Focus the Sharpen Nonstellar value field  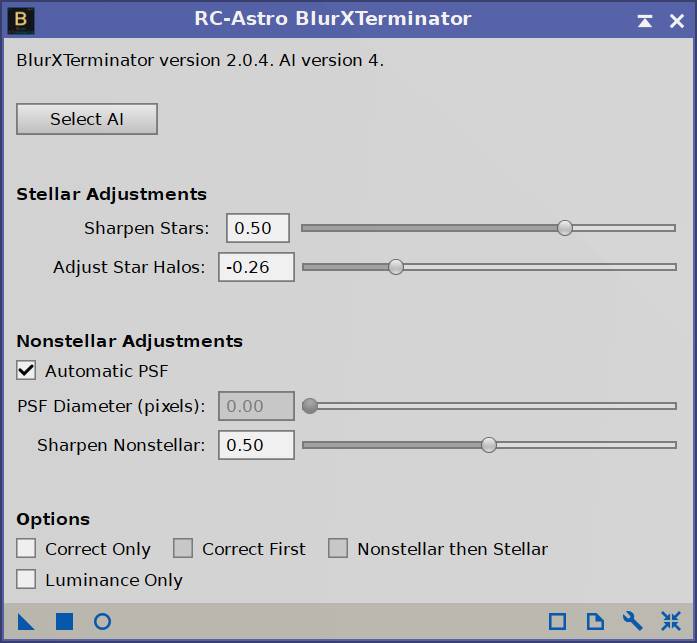256,445
